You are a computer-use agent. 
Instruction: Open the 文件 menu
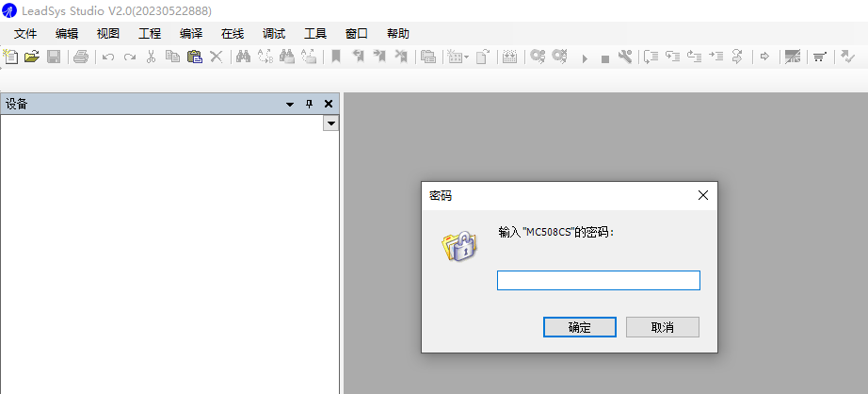(24, 34)
